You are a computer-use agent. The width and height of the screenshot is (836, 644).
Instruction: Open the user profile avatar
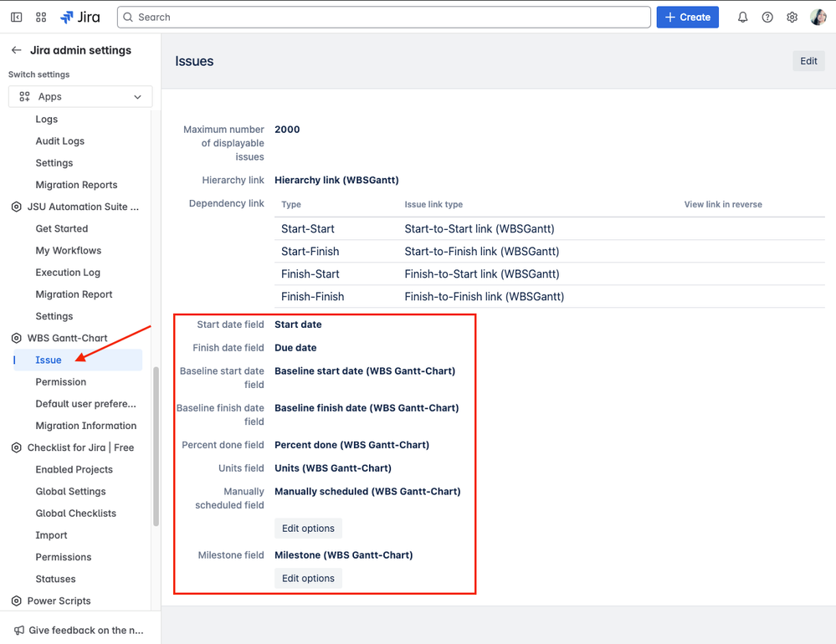818,17
